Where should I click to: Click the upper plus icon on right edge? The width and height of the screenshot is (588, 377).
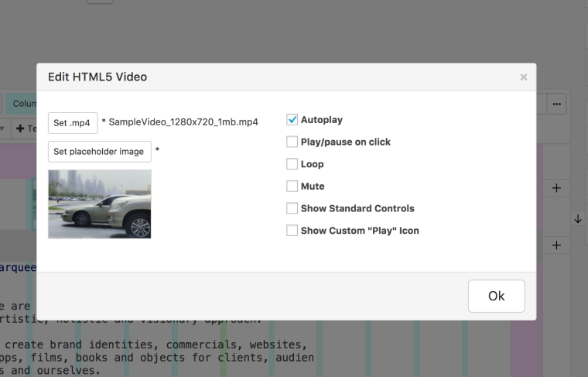point(556,188)
